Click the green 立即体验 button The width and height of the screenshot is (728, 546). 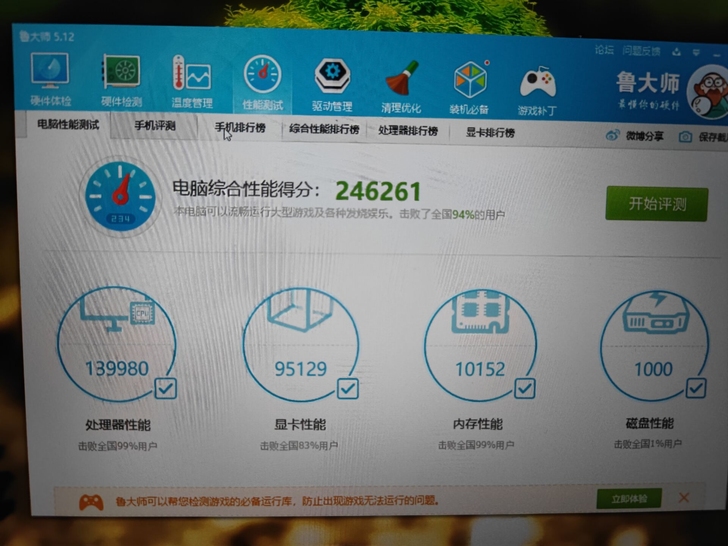click(629, 499)
